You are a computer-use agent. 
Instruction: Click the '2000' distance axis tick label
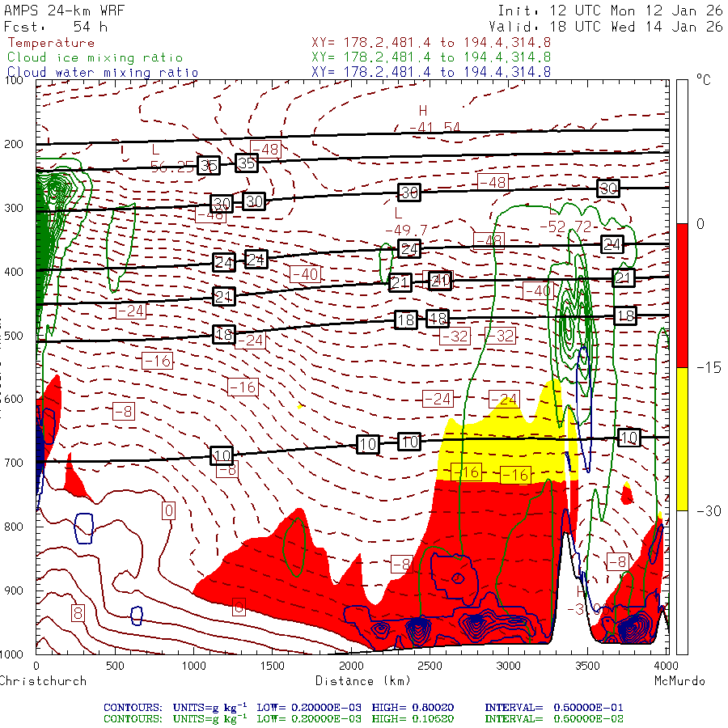coord(351,666)
